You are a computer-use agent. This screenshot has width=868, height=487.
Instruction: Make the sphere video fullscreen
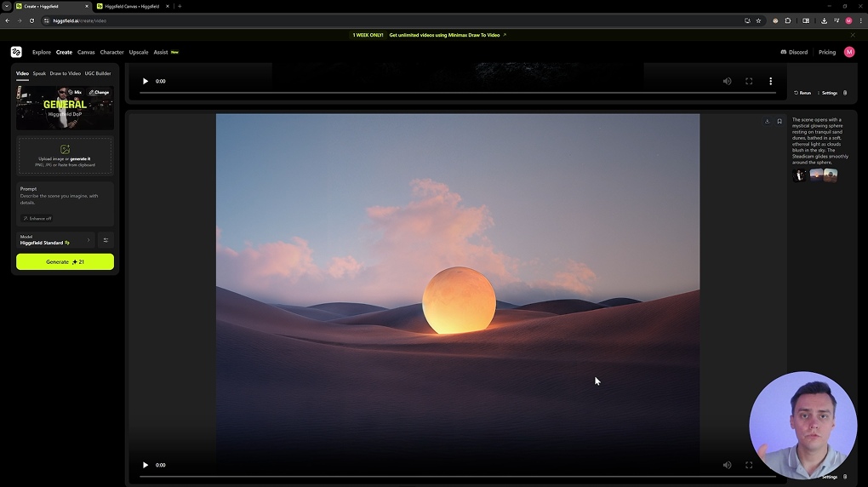[749, 465]
